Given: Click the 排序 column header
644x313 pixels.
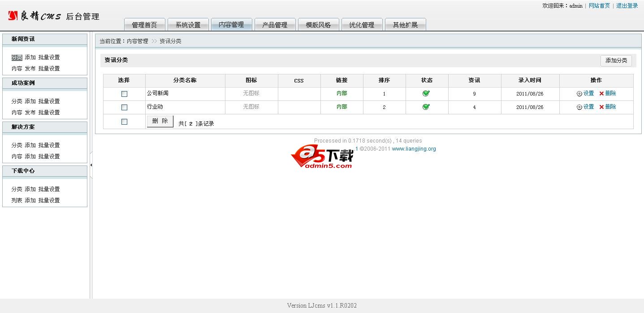Looking at the screenshot, I should 384,80.
